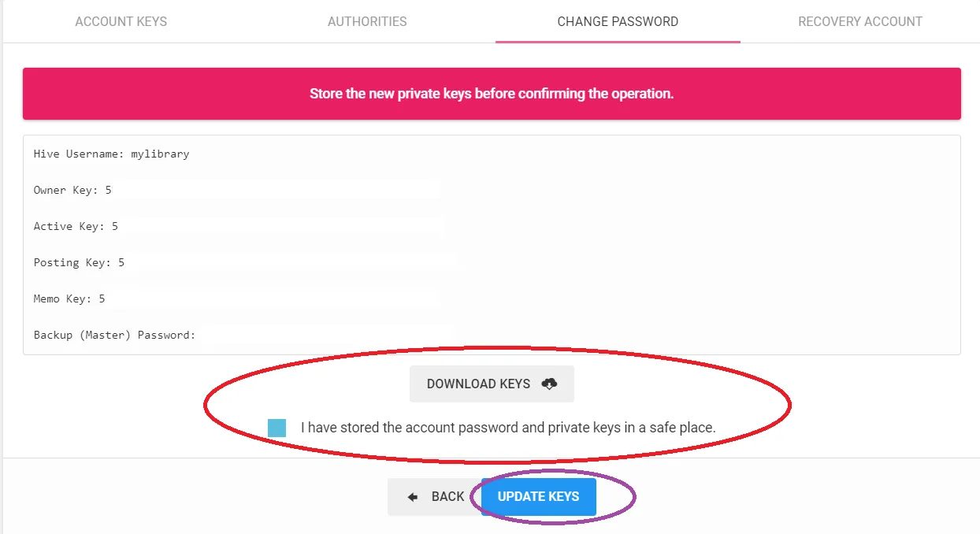Click the Posting Key line

79,263
